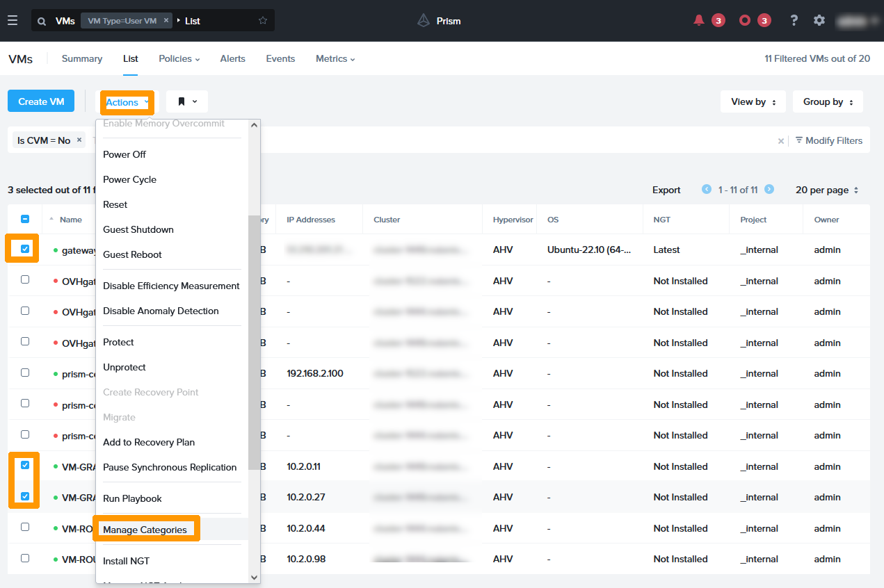The width and height of the screenshot is (884, 588).
Task: Open the hamburger main menu
Action: tap(13, 21)
